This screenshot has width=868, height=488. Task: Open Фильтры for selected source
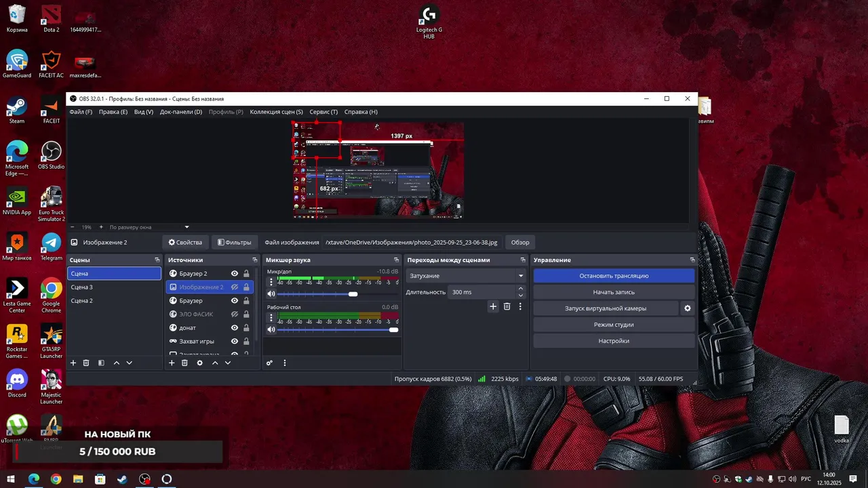point(234,243)
